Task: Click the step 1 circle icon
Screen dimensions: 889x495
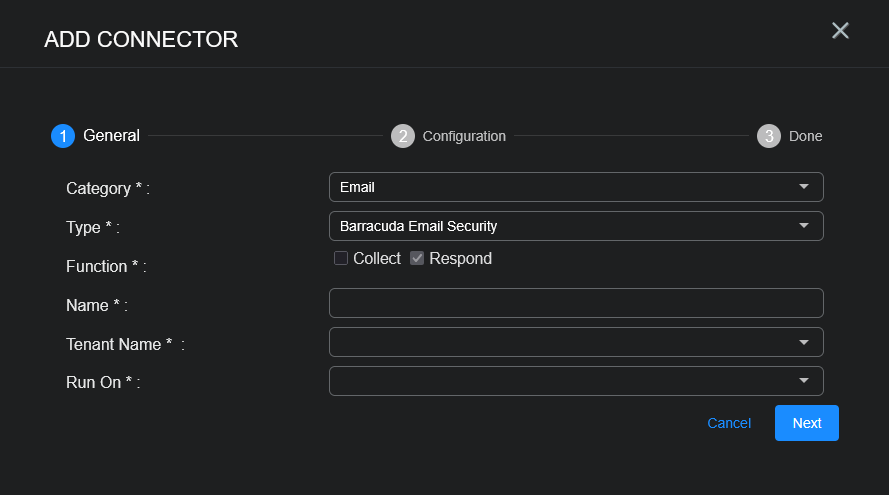Action: [x=63, y=136]
